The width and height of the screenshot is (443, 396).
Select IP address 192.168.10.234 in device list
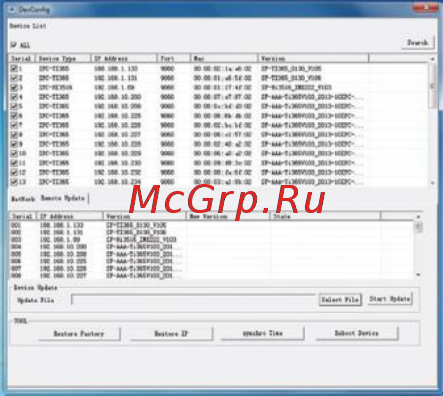(x=117, y=182)
